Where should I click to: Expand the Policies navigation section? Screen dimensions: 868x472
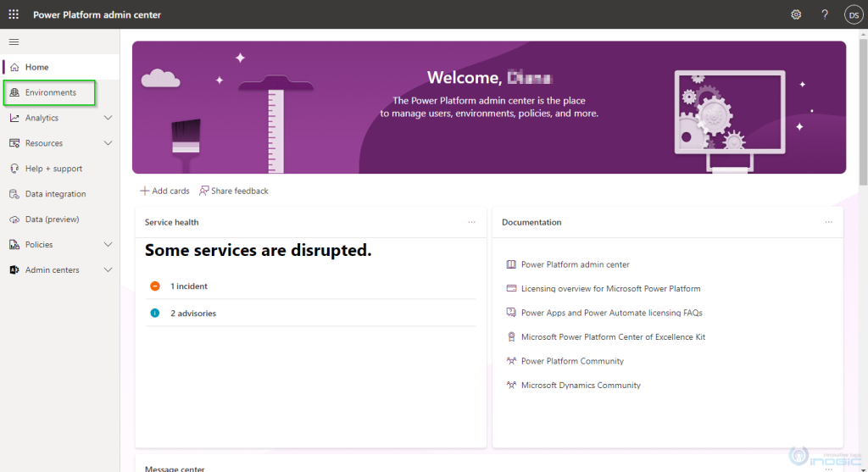(x=108, y=245)
